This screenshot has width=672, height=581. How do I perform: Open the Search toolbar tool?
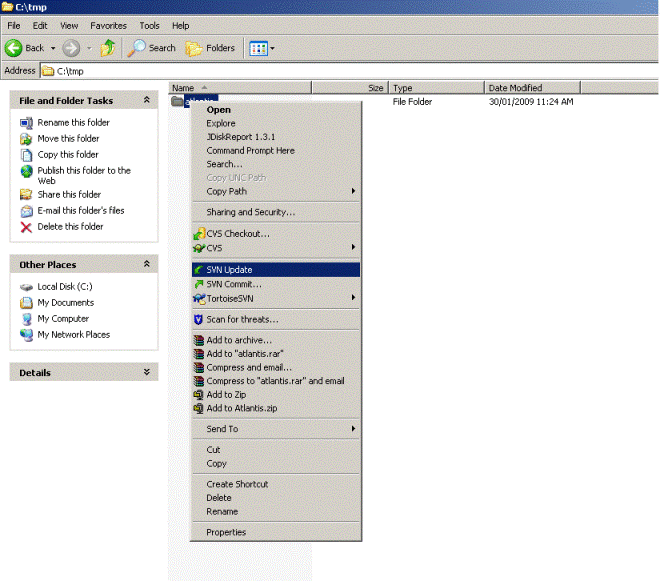(151, 48)
